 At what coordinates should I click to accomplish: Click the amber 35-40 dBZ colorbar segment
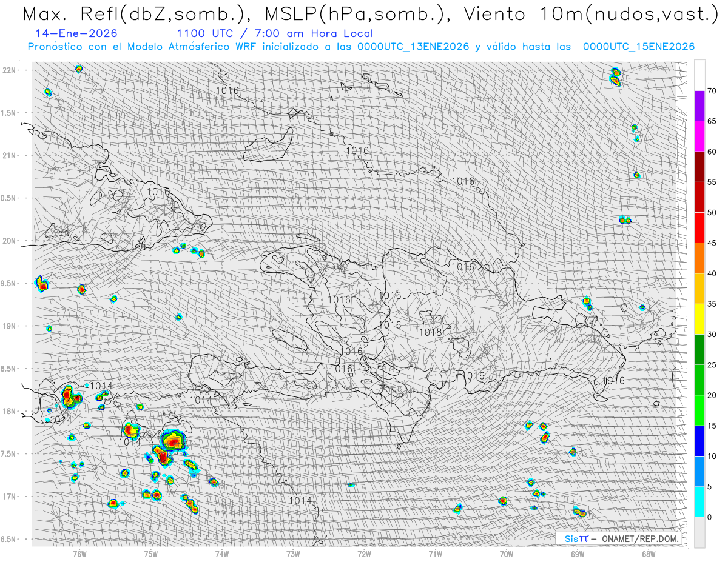[x=699, y=289]
